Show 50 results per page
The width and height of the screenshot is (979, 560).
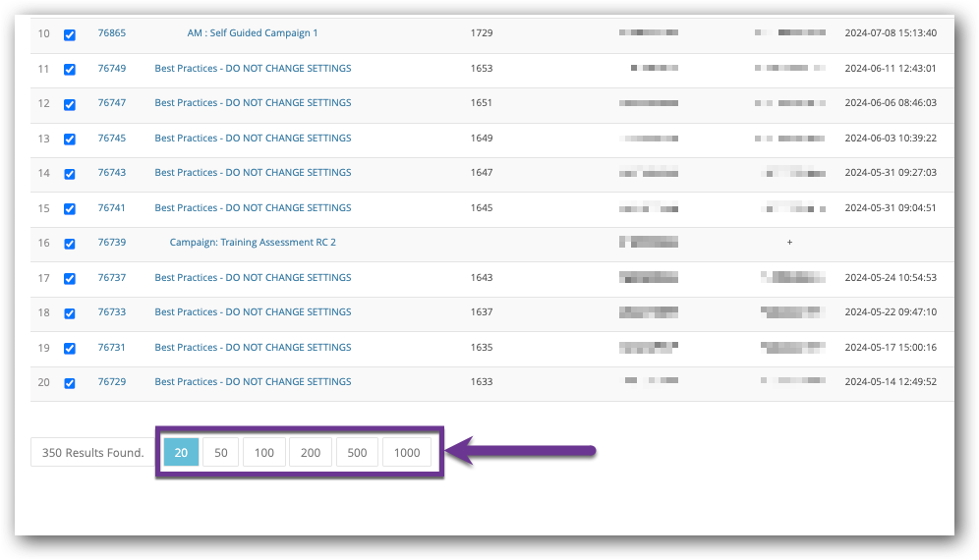[221, 453]
